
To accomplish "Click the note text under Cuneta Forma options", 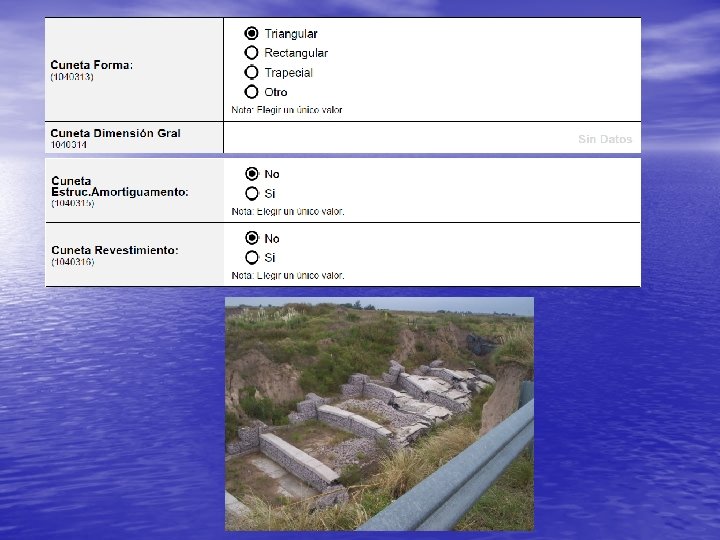I will pos(287,110).
